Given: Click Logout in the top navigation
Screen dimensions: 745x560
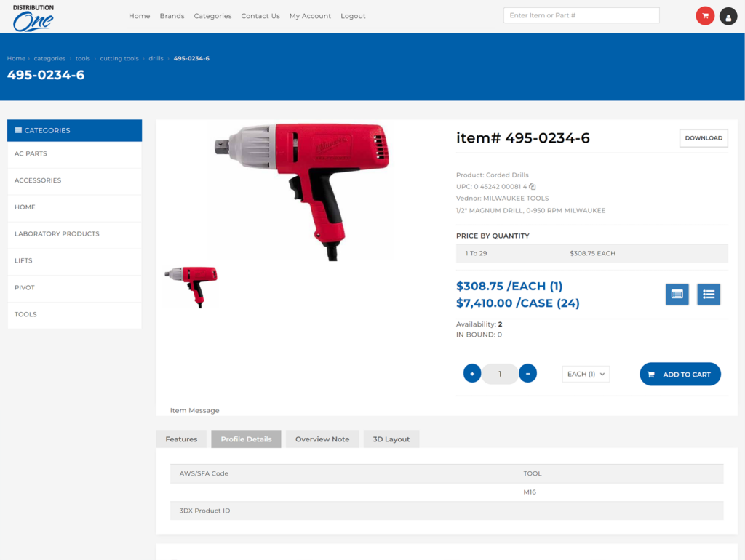Looking at the screenshot, I should (353, 16).
